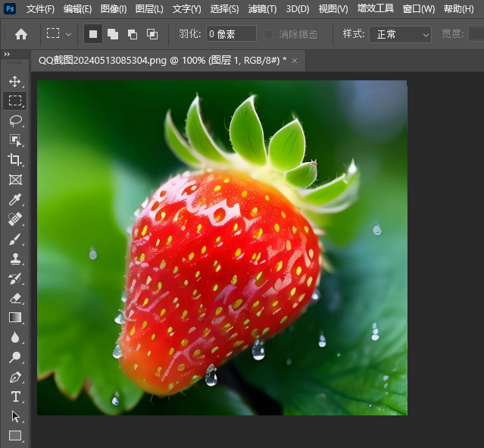Open the 文件(F) menu
484x448 pixels.
point(40,9)
